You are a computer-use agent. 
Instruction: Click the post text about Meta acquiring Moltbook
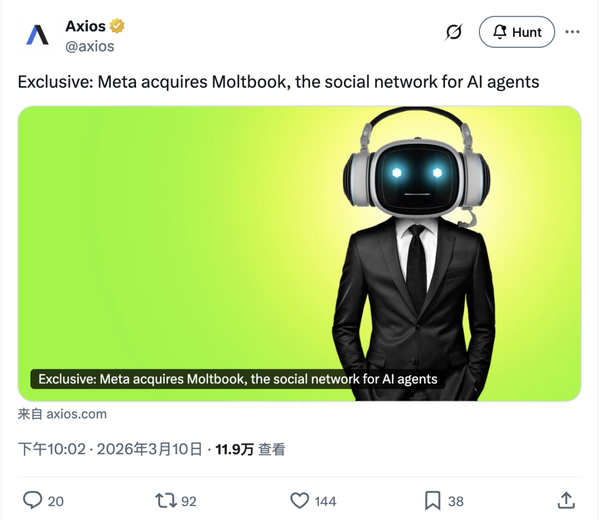[x=278, y=82]
